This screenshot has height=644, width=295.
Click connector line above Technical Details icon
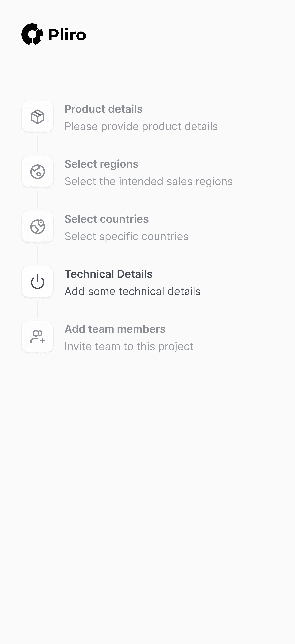click(x=38, y=254)
